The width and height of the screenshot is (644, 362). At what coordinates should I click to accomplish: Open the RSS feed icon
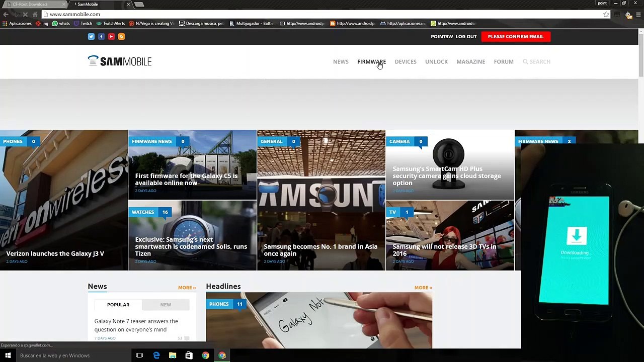click(x=121, y=36)
